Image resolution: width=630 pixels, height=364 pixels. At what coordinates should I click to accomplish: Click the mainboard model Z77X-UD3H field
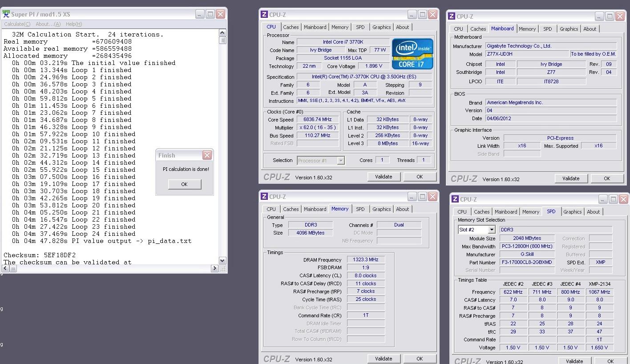click(526, 54)
